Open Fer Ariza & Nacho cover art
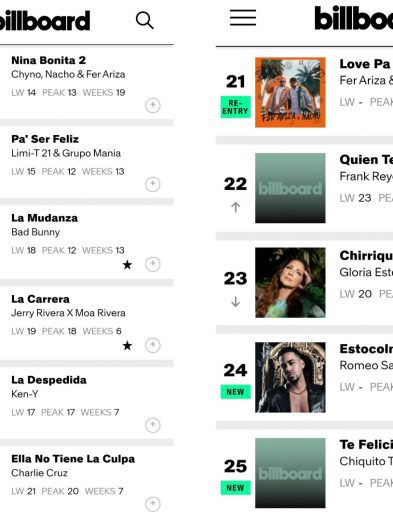Viewport: 393px width, 520px height. 290,92
